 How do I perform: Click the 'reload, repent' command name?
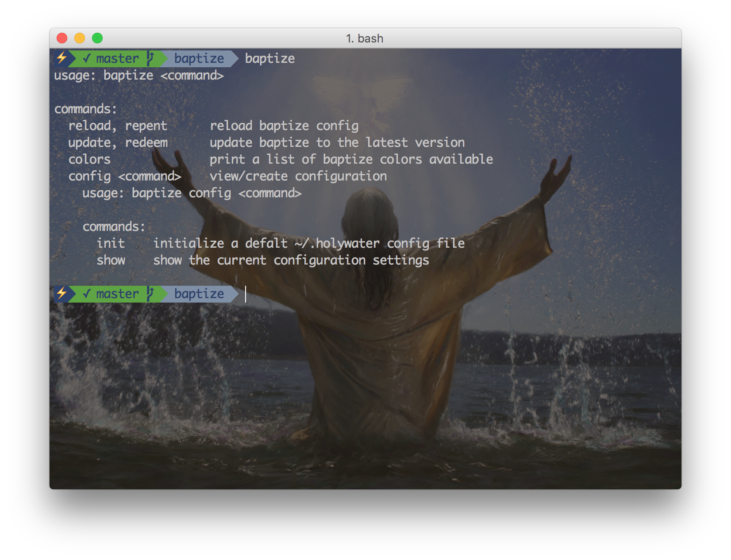(x=118, y=126)
